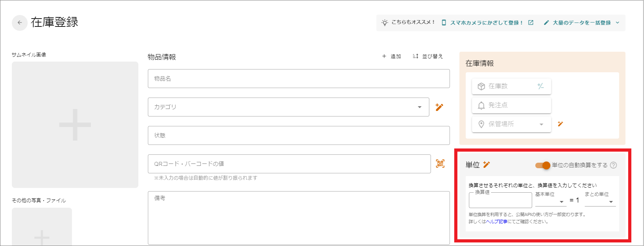Open the 保管場所 dropdown
The width and height of the screenshot is (644, 246).
tap(541, 124)
